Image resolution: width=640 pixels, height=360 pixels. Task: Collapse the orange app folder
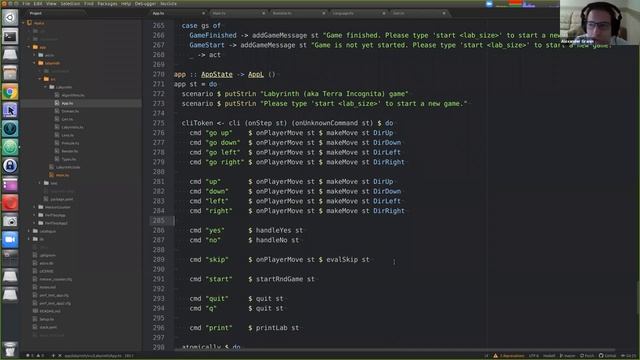29,47
